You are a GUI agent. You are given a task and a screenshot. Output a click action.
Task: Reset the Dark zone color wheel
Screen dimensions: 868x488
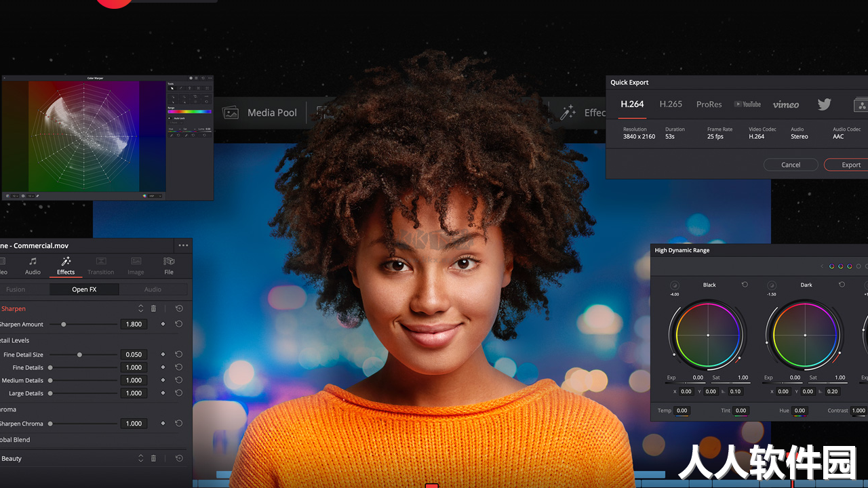(x=842, y=285)
